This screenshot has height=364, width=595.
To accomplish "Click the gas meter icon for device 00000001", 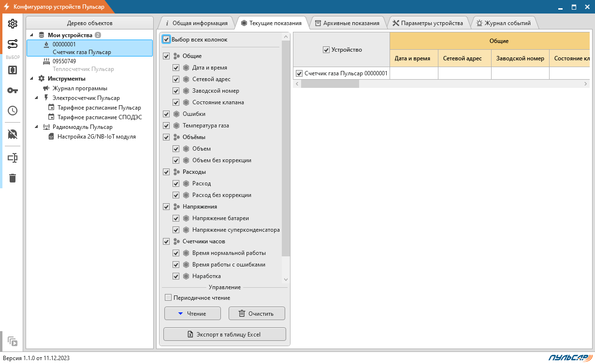I will pyautogui.click(x=46, y=44).
